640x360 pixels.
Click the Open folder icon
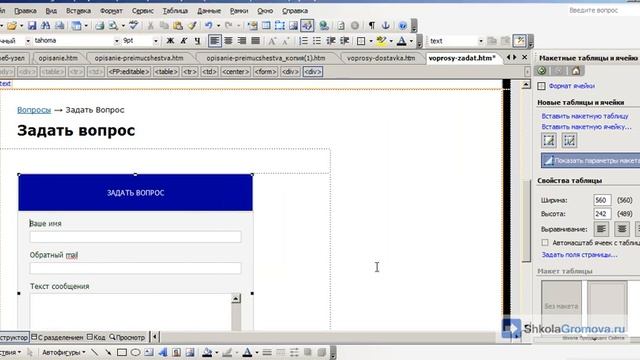tap(12, 26)
